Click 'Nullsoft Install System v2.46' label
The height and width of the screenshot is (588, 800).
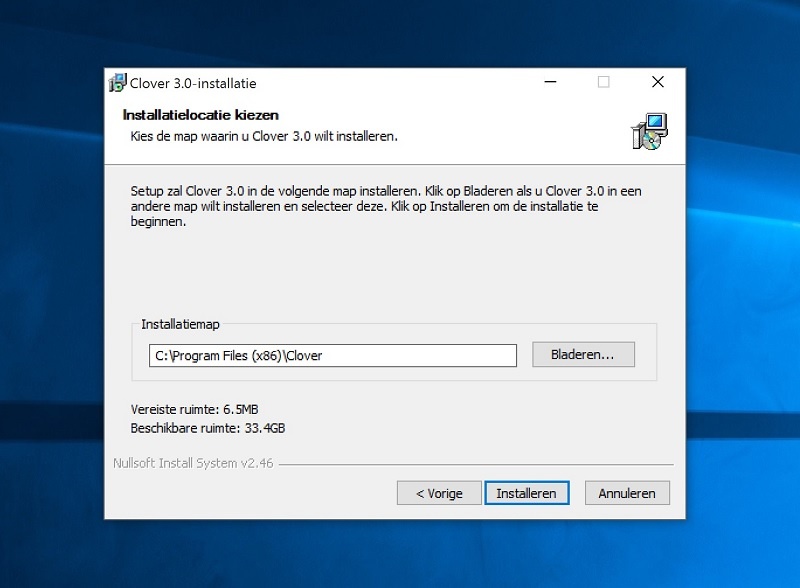point(193,463)
